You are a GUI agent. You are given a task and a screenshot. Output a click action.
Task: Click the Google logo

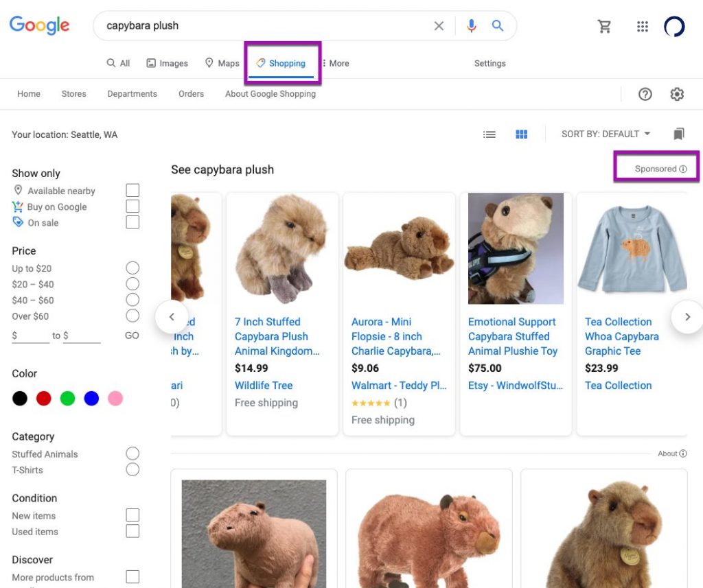[x=39, y=25]
